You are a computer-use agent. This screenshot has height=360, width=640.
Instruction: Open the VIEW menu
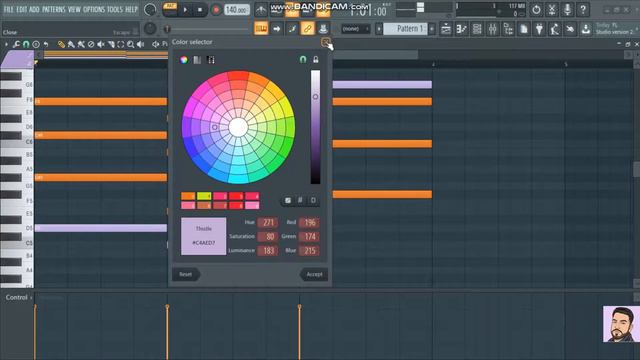pos(74,9)
